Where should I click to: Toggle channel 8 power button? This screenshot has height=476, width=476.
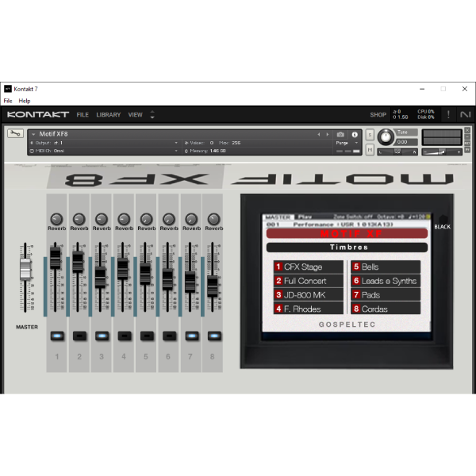[x=214, y=336]
